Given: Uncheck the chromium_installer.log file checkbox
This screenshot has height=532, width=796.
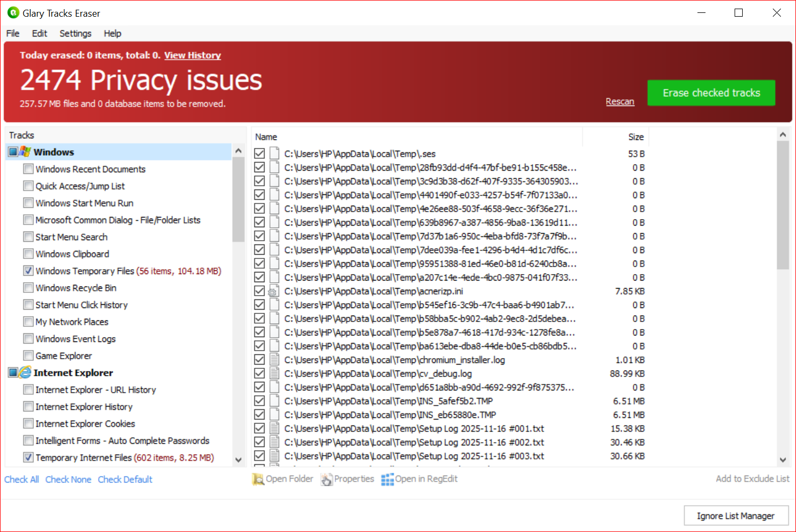Looking at the screenshot, I should (x=260, y=360).
